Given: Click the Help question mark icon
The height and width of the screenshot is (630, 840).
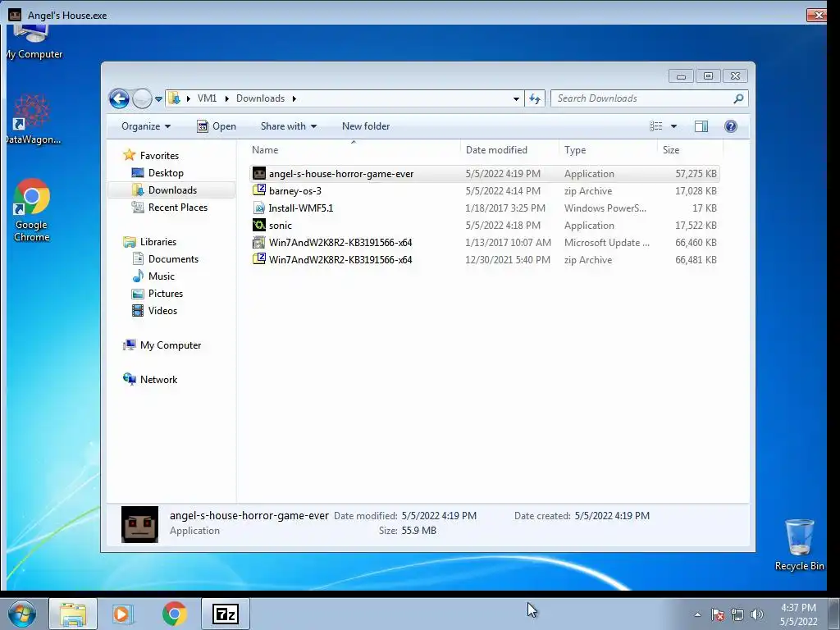Looking at the screenshot, I should coord(731,126).
